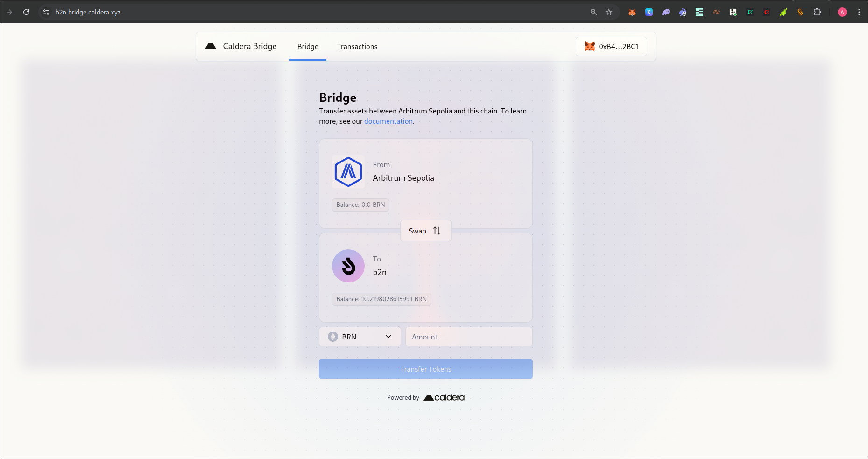Click the Balance: 0.0 BRN badge

(x=360, y=205)
